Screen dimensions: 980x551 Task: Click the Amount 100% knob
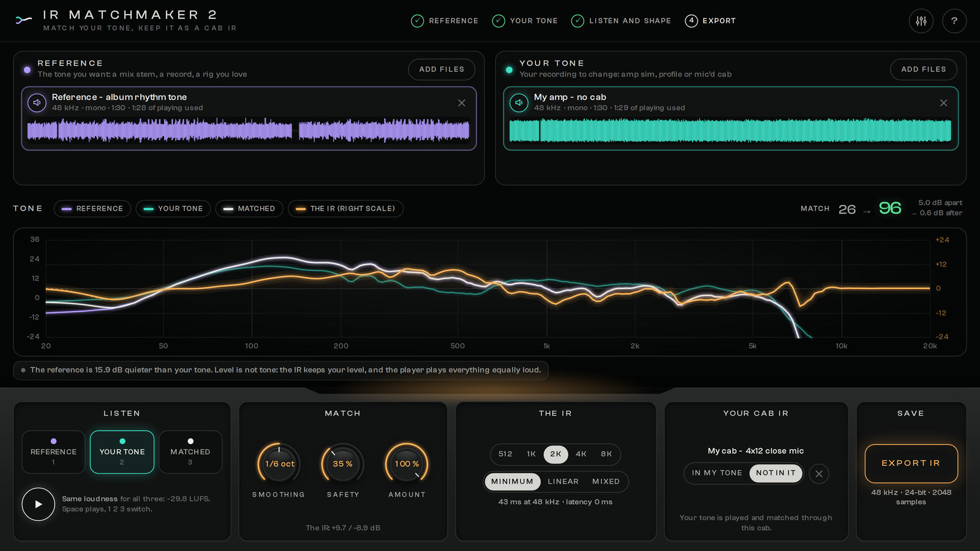[x=407, y=464]
